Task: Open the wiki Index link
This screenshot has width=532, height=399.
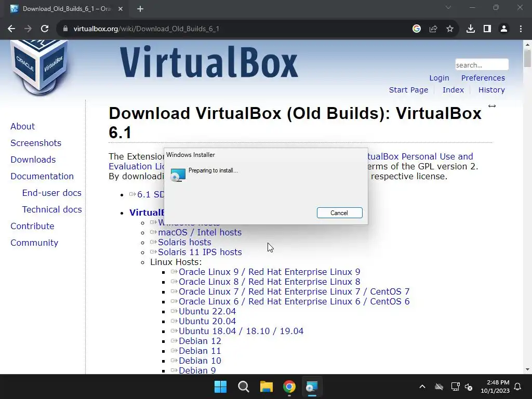Action: (453, 90)
